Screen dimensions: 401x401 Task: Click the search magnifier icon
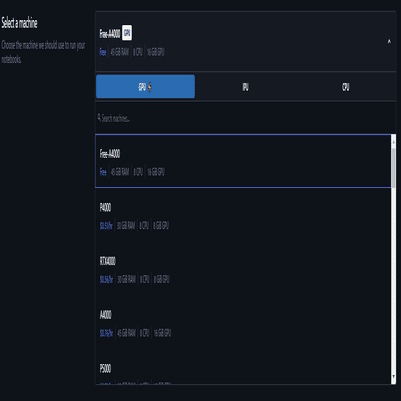(x=99, y=117)
